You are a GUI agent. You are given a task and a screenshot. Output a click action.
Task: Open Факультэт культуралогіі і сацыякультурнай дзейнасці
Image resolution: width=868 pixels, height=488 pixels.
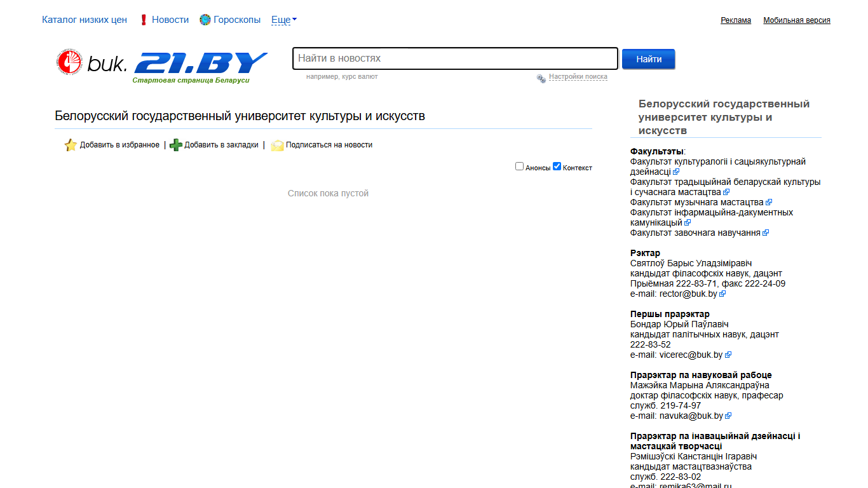coord(718,166)
